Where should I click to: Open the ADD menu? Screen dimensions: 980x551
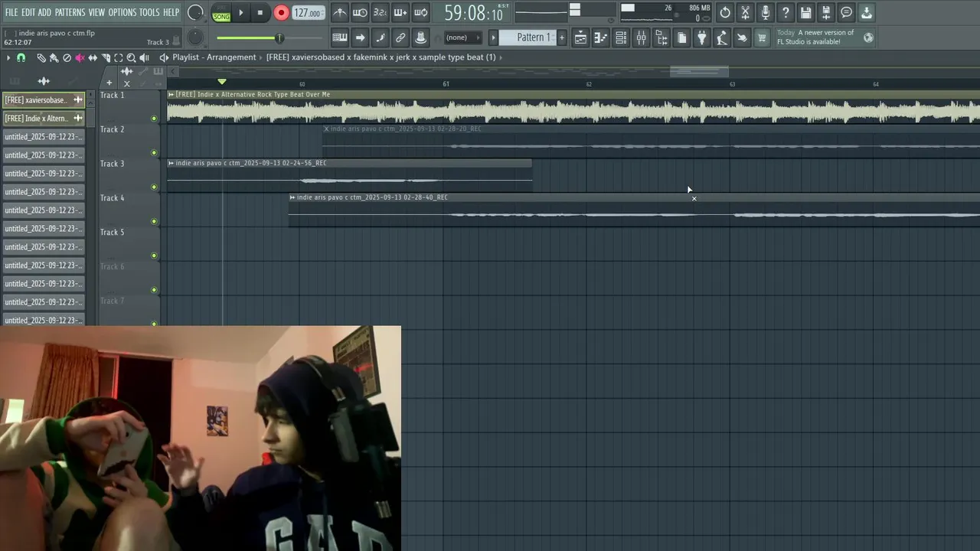pyautogui.click(x=44, y=12)
